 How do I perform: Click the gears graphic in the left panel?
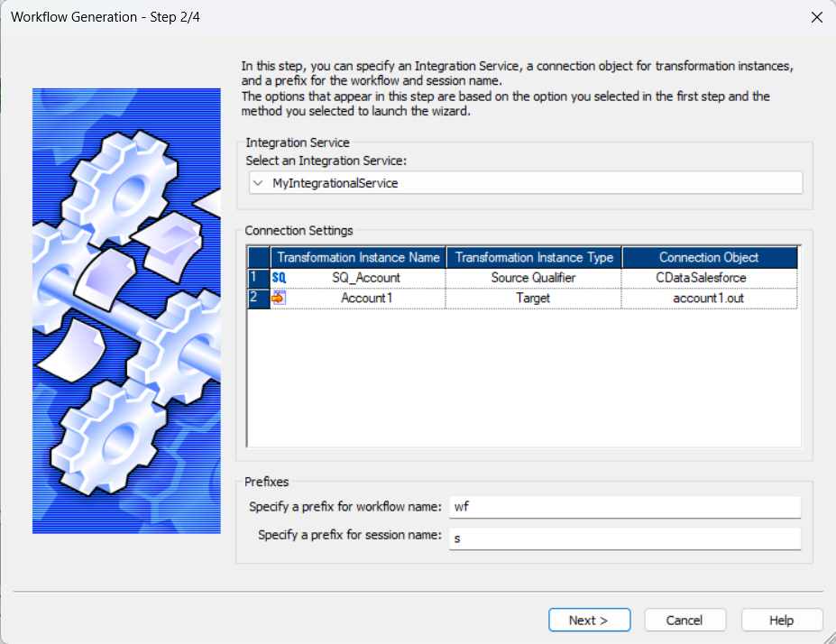pyautogui.click(x=126, y=311)
